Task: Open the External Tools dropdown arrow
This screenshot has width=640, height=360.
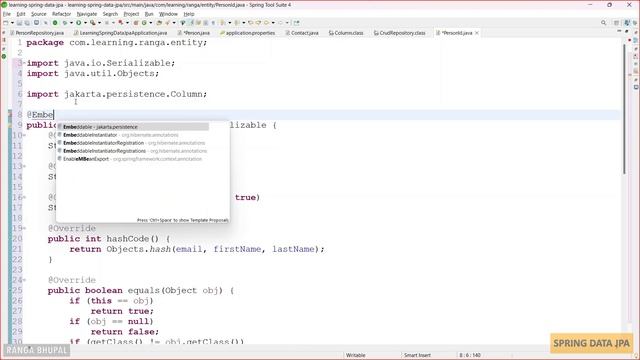Action: tap(99, 23)
